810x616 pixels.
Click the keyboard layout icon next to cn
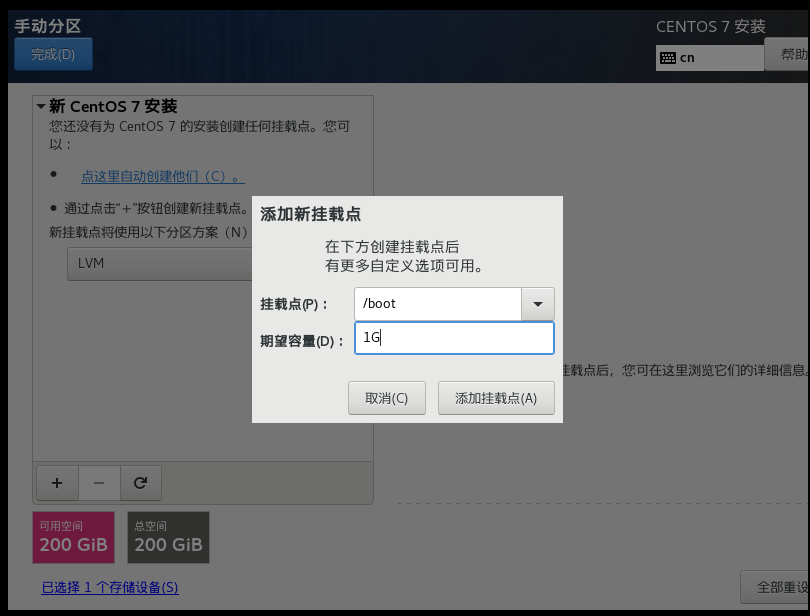click(x=668, y=57)
